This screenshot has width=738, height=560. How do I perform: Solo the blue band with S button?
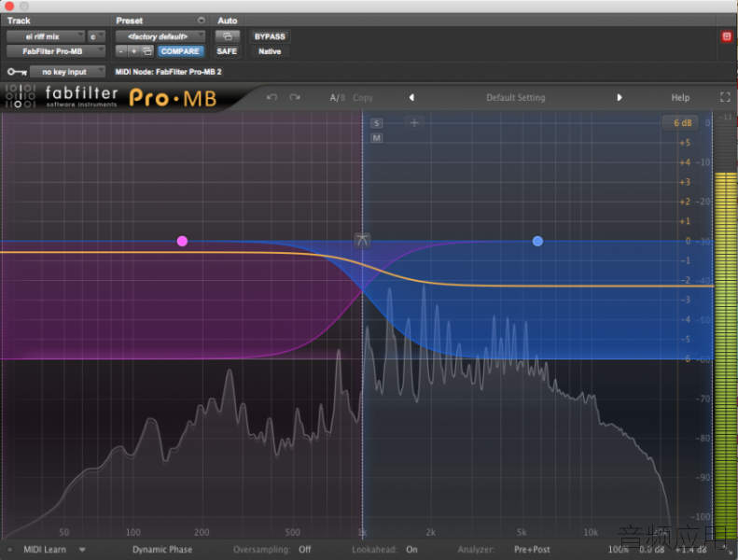point(377,123)
